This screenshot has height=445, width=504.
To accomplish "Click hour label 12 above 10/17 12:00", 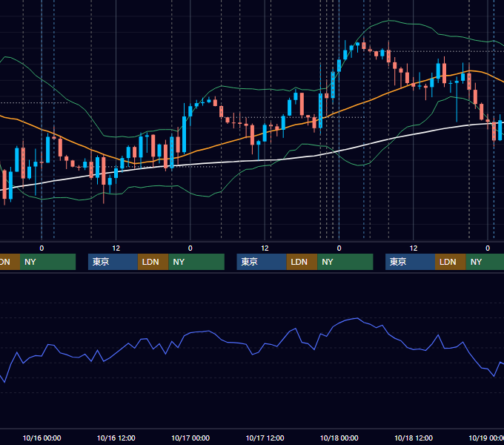I will [265, 248].
